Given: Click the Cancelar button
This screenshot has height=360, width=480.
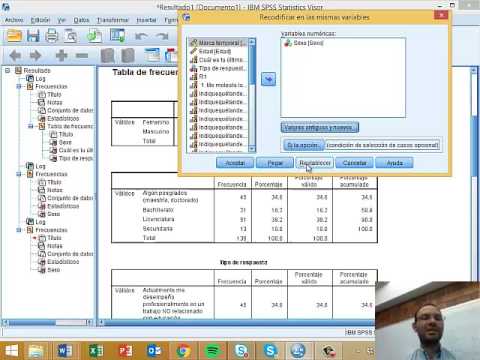Looking at the screenshot, I should coord(354,163).
